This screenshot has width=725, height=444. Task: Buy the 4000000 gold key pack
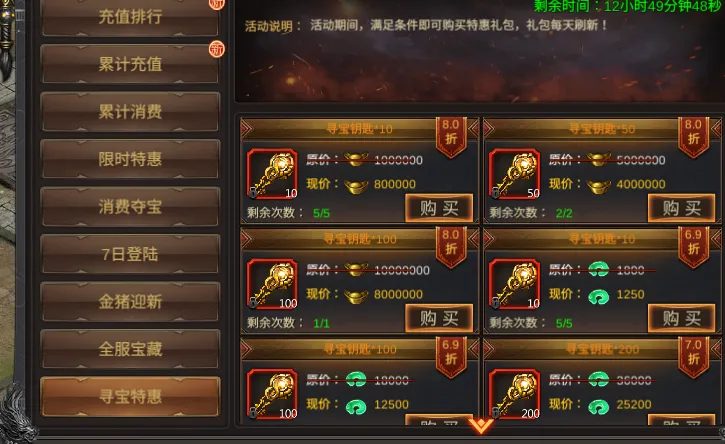(x=681, y=208)
